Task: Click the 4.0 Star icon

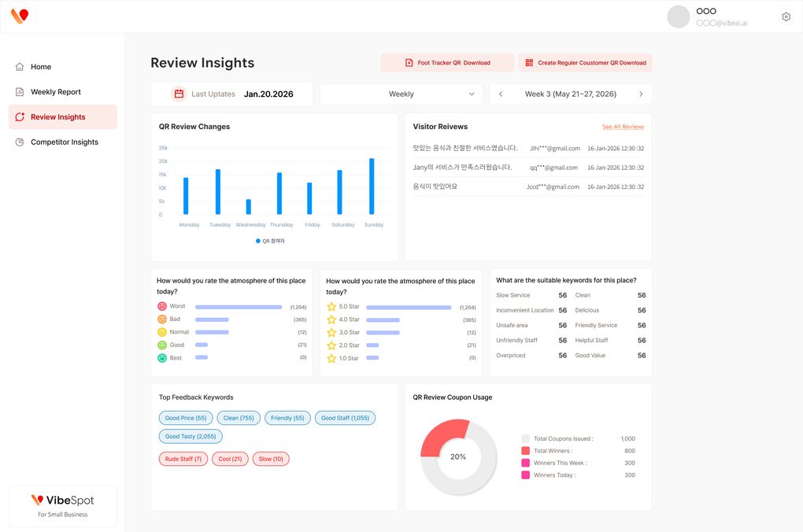Action: click(331, 320)
